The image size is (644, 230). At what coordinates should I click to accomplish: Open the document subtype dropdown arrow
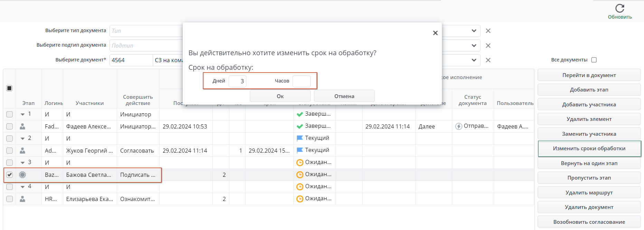click(x=474, y=46)
